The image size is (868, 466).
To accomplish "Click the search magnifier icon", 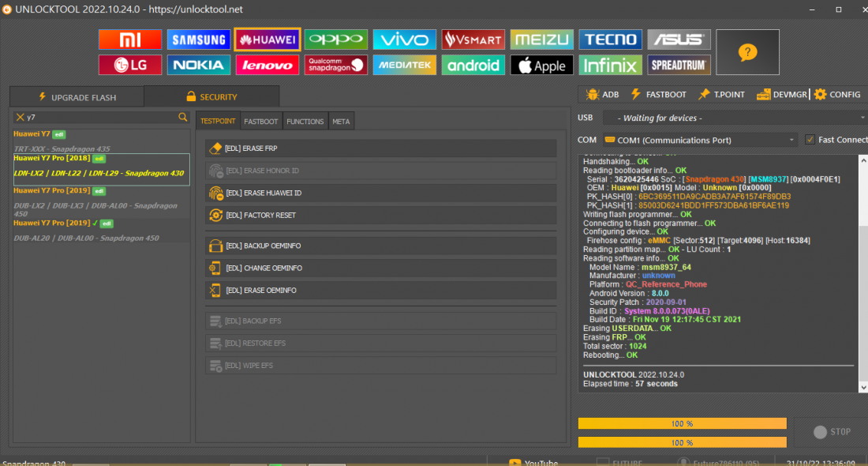I will [x=183, y=117].
